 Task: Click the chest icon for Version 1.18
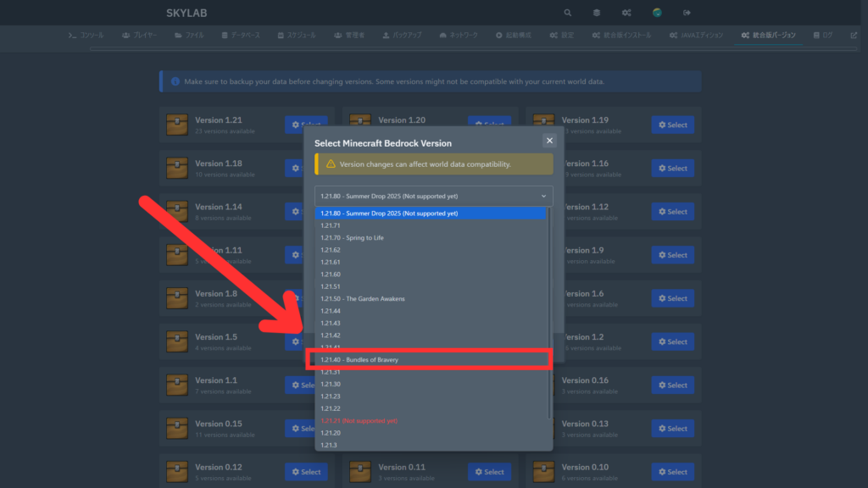[177, 169]
